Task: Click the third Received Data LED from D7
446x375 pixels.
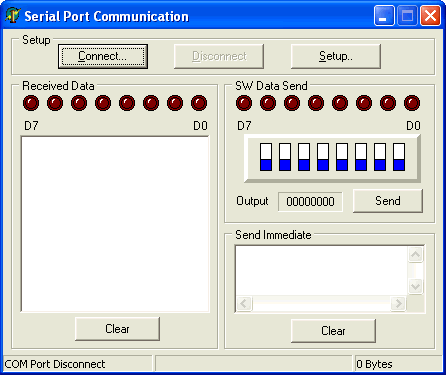Action: point(79,103)
